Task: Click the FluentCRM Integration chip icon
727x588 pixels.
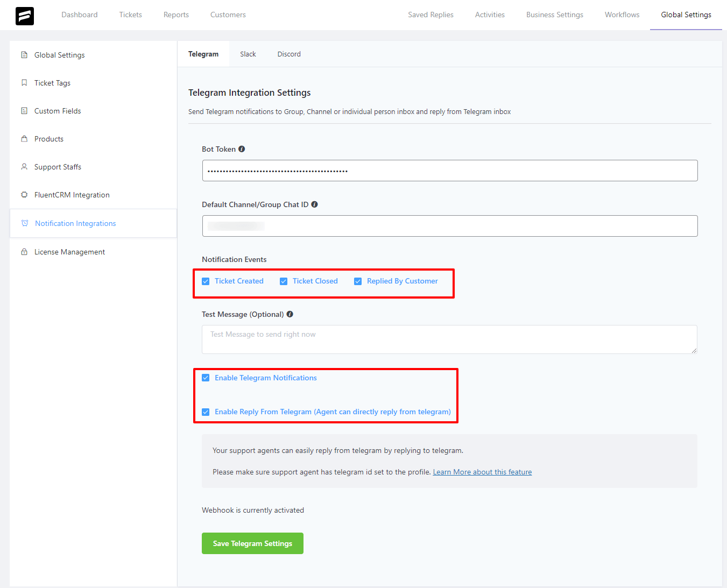Action: 24,195
